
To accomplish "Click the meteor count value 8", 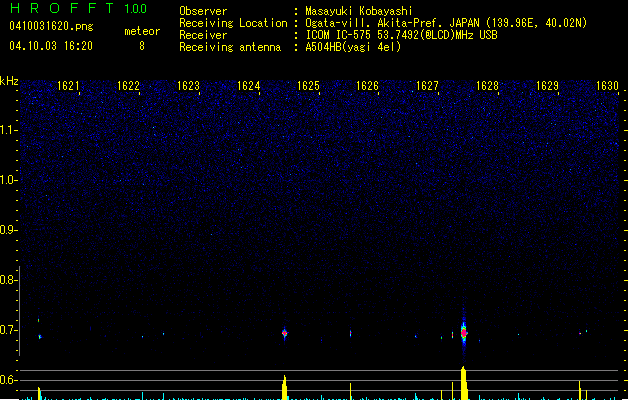I will [x=142, y=46].
